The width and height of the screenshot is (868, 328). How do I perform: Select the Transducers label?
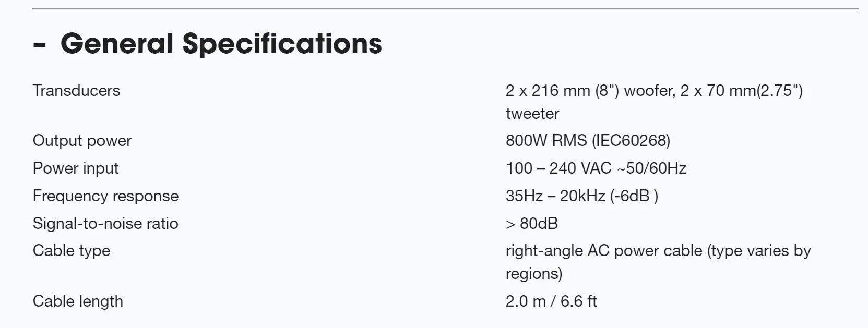tap(76, 90)
